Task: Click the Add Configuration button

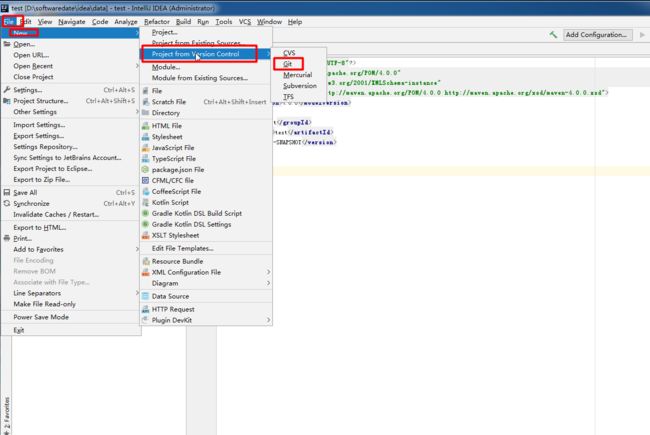Action: 597,35
